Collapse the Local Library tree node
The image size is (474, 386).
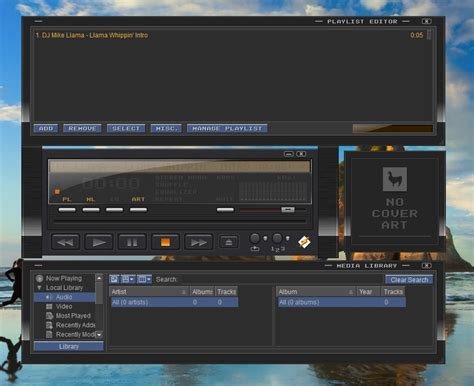(x=39, y=287)
